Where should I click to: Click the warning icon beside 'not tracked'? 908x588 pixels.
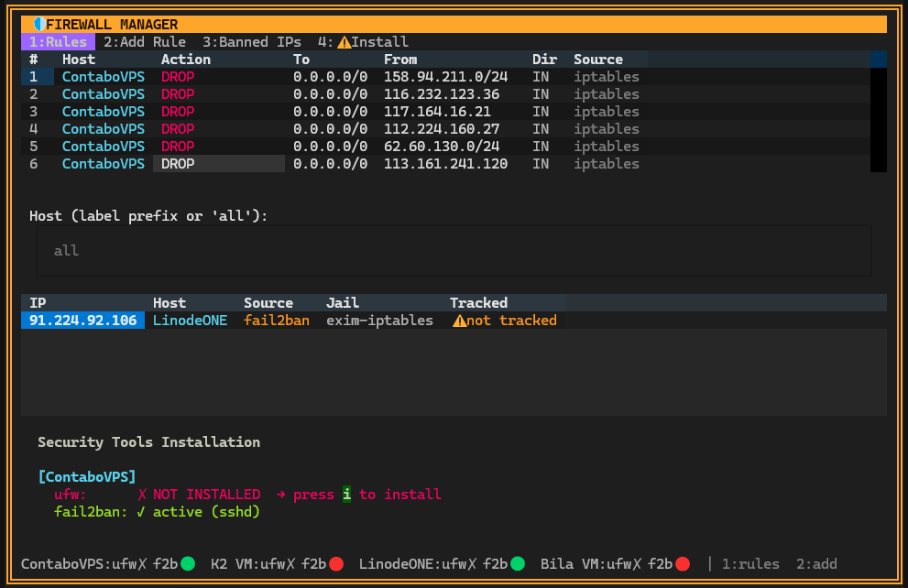[x=458, y=321]
